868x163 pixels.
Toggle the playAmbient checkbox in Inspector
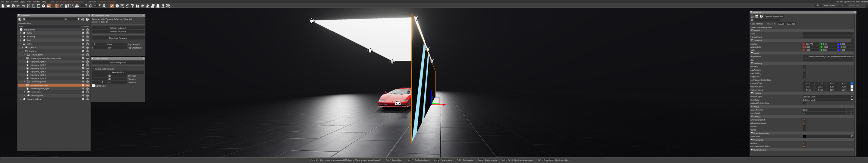804,70
